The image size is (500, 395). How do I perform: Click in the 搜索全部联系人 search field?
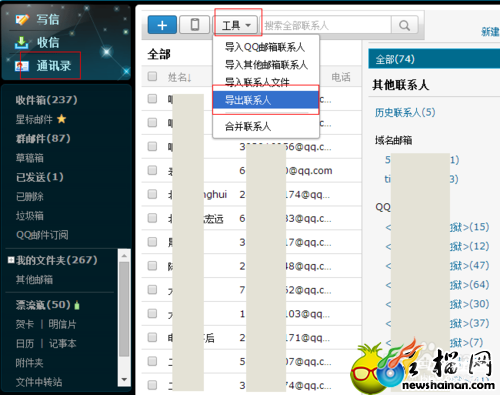tap(326, 25)
